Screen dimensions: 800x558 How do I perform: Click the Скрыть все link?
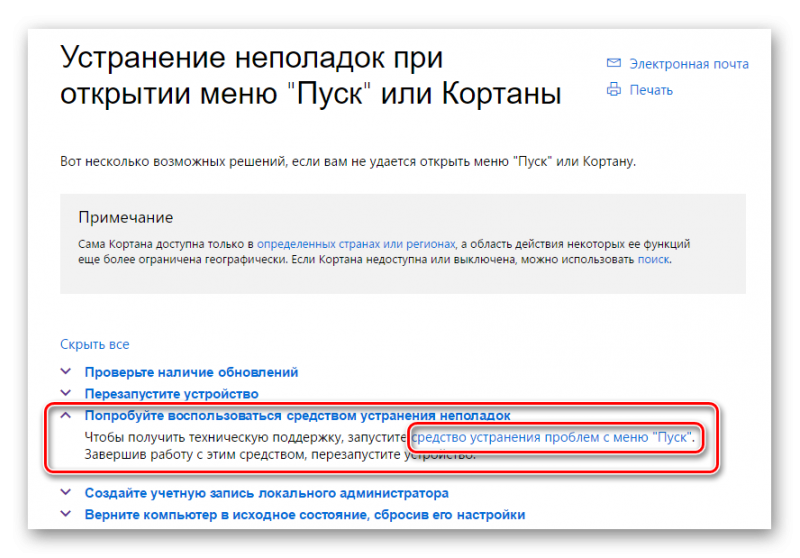point(95,344)
